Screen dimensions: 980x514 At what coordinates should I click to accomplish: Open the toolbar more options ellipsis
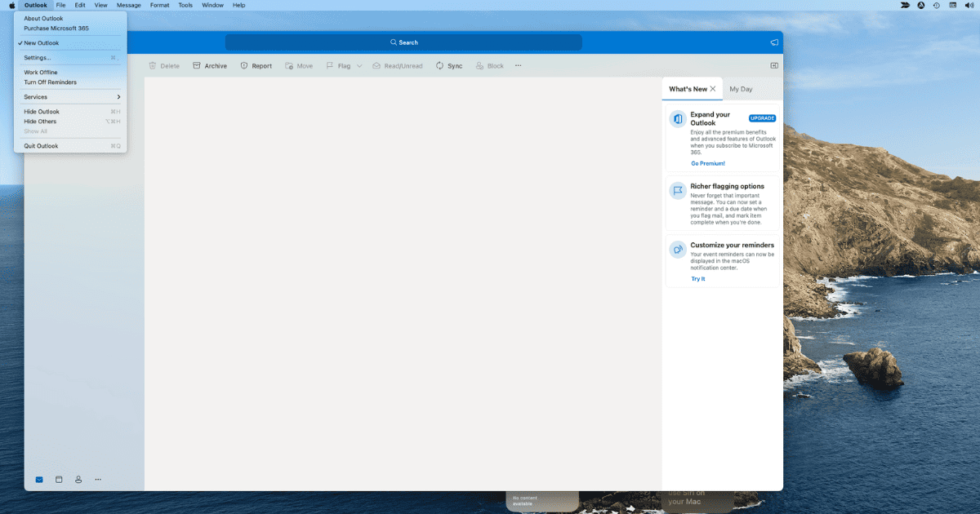(x=518, y=66)
